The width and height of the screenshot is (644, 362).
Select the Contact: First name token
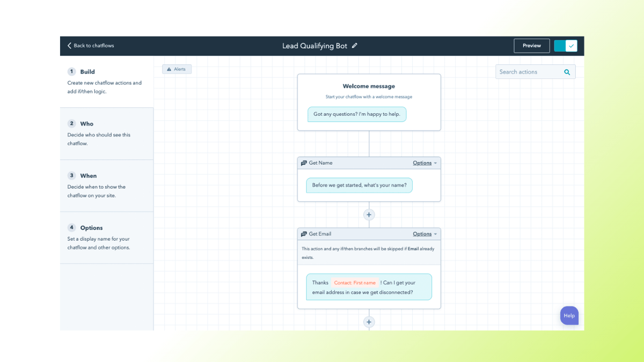tap(354, 283)
